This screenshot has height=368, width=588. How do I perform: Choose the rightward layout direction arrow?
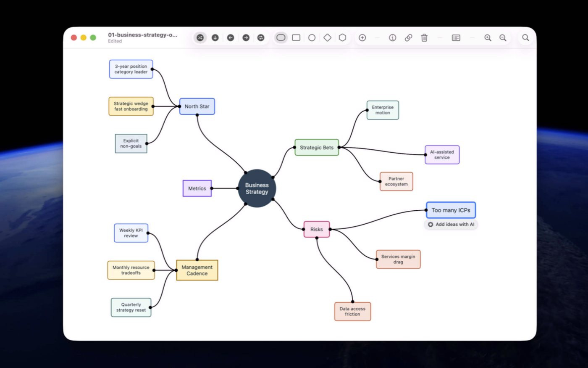click(246, 38)
